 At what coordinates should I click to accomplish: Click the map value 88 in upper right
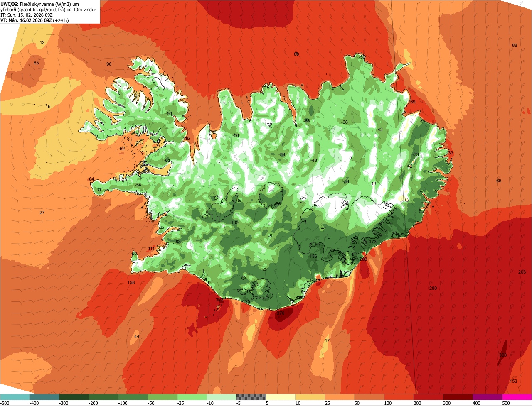[x=515, y=45]
